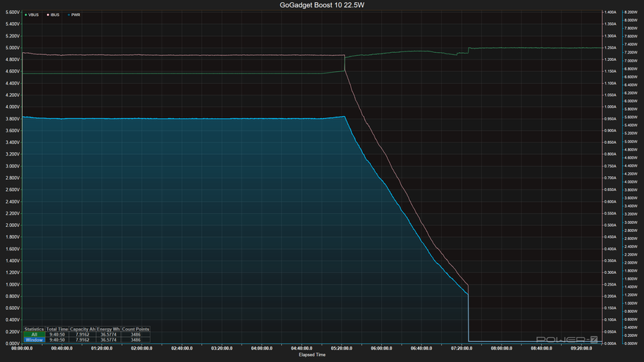Click the Count Points column header

click(x=136, y=329)
